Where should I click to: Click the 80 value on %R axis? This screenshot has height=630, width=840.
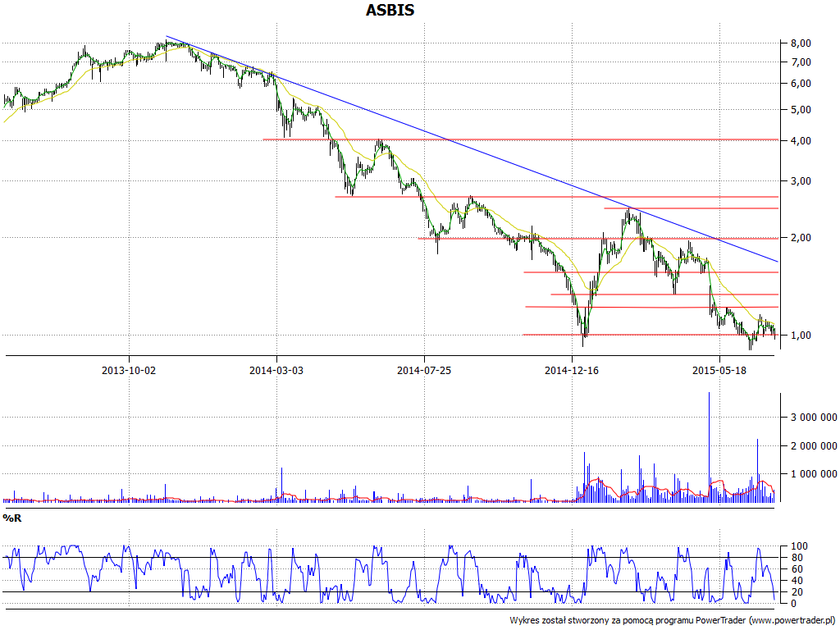coord(797,558)
